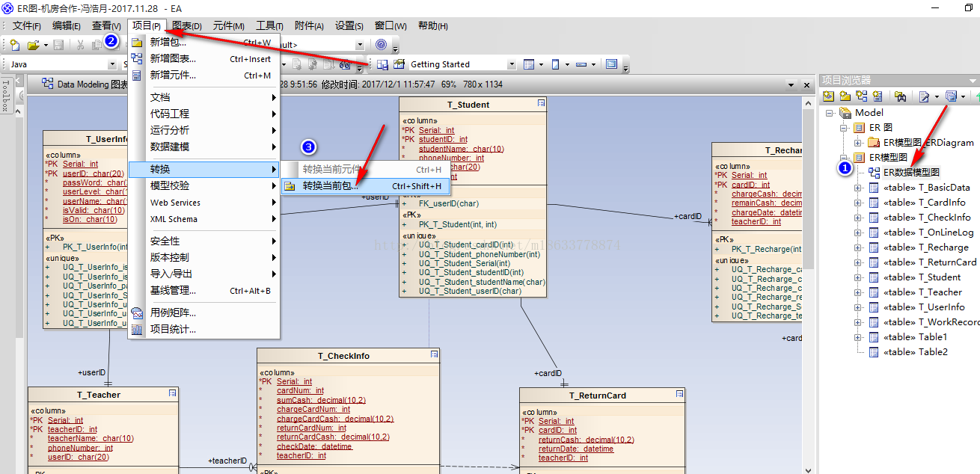Click the Save disk icon in toolbar
Screen dimensions: 980x474
(x=58, y=45)
